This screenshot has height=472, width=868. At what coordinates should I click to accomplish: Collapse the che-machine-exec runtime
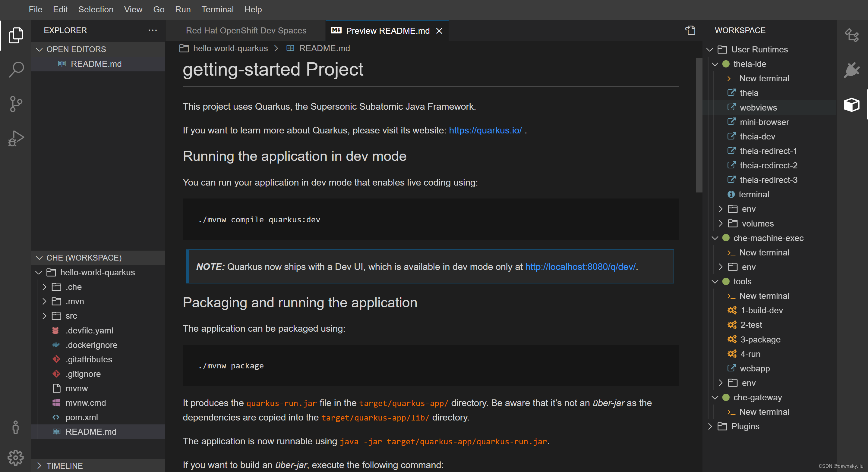pyautogui.click(x=715, y=238)
